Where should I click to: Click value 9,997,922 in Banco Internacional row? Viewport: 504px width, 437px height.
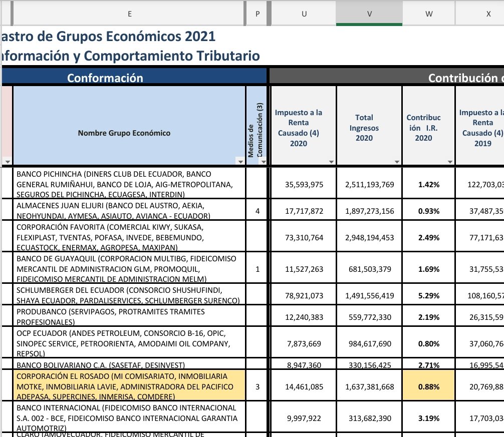tap(304, 418)
